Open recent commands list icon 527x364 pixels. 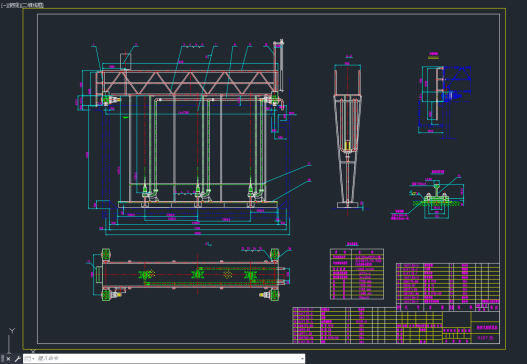click(29, 359)
